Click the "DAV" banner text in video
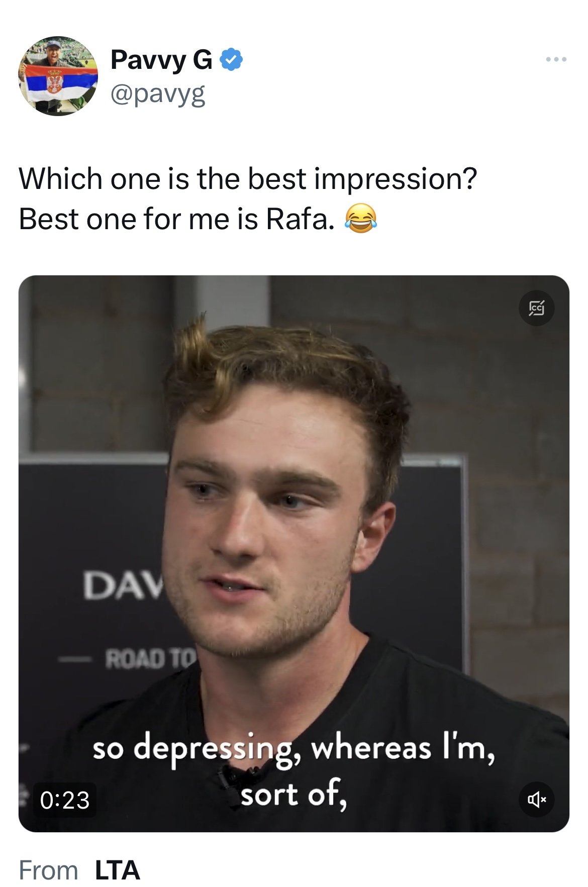The width and height of the screenshot is (588, 887). (x=124, y=585)
